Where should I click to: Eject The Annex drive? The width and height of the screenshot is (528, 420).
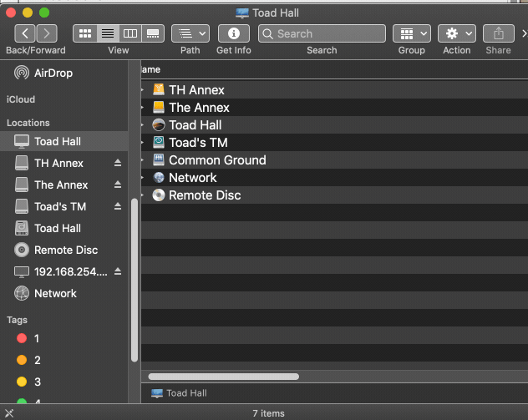[x=118, y=185]
